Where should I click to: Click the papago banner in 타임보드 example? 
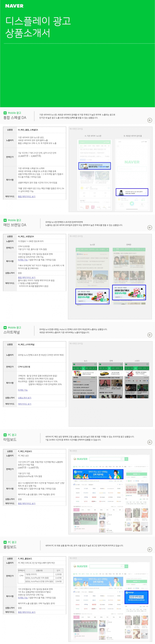(x=98, y=474)
